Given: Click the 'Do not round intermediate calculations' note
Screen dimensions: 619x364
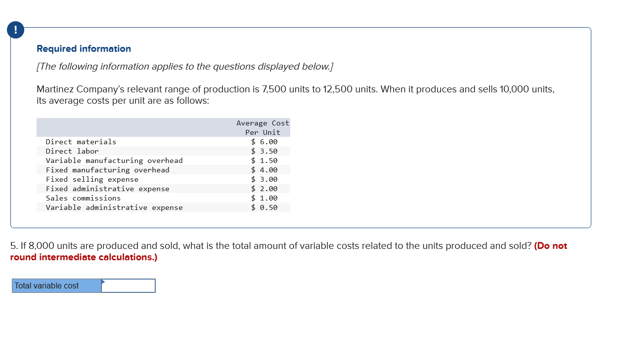Looking at the screenshot, I should [x=289, y=251].
